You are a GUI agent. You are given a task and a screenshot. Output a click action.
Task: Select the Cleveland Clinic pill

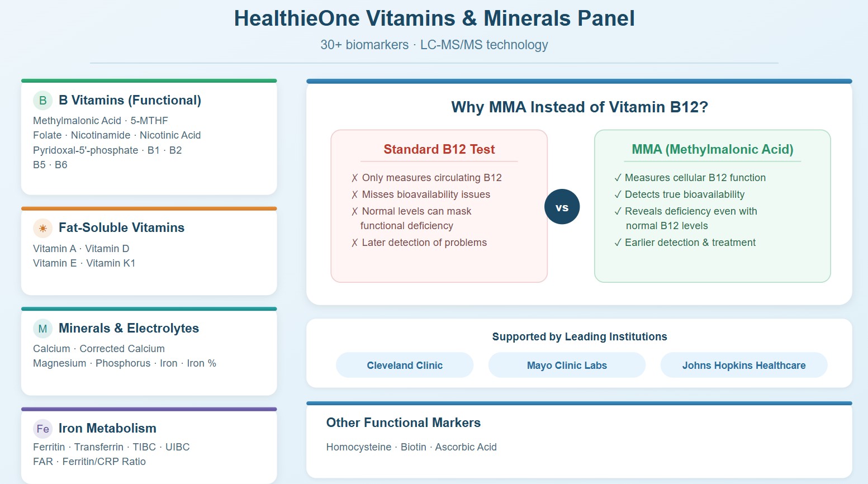[x=405, y=366]
